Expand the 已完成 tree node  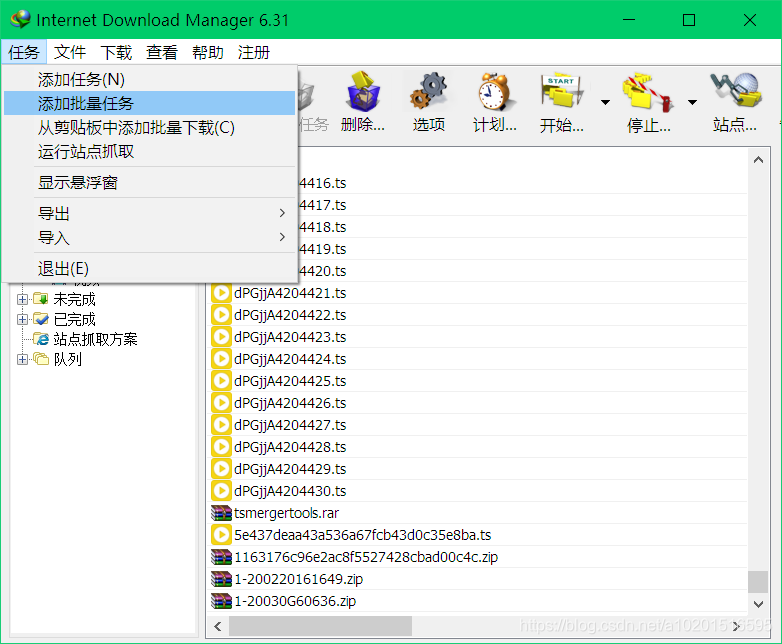(x=22, y=319)
